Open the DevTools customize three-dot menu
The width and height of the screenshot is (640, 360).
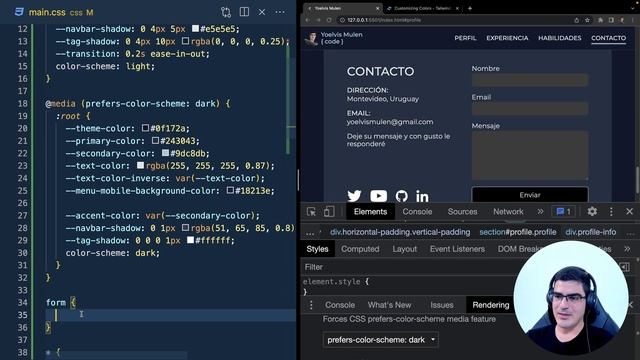pos(611,211)
